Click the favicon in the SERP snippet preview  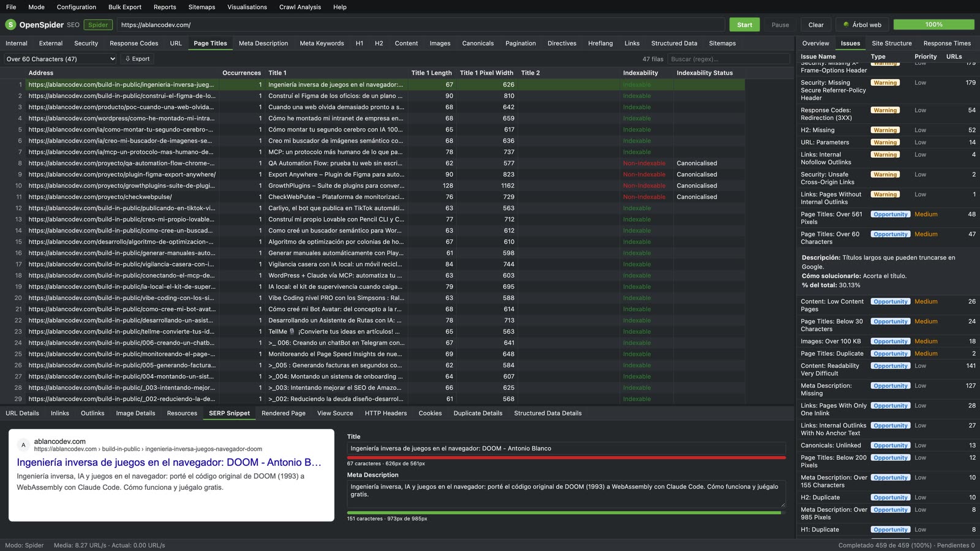[x=23, y=445]
